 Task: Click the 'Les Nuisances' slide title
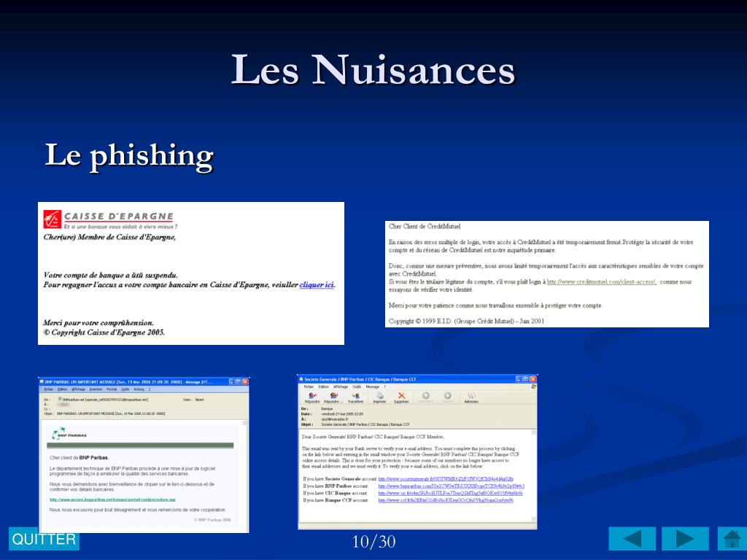point(373,69)
